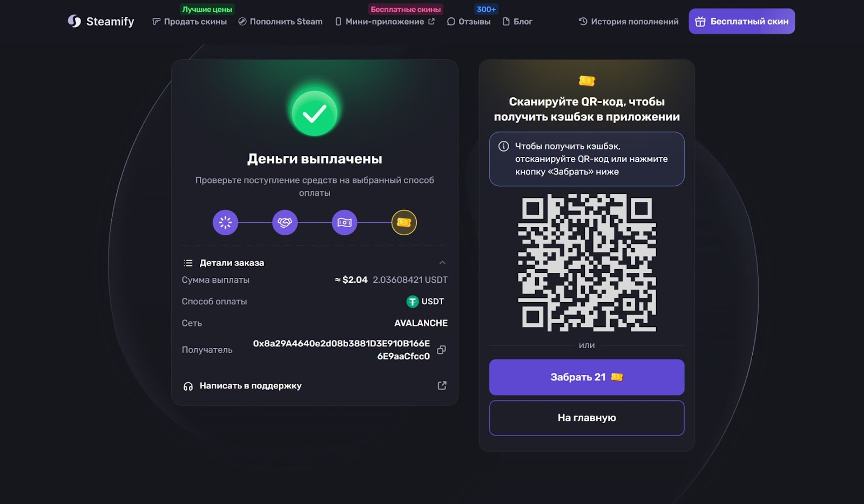The height and width of the screenshot is (504, 864).
Task: Click the first loading step icon
Action: pos(225,222)
